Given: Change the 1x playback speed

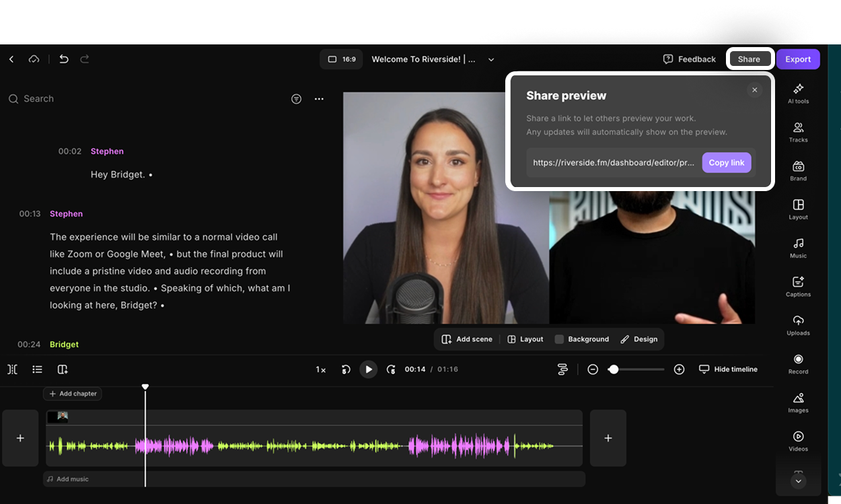Looking at the screenshot, I should click(321, 369).
